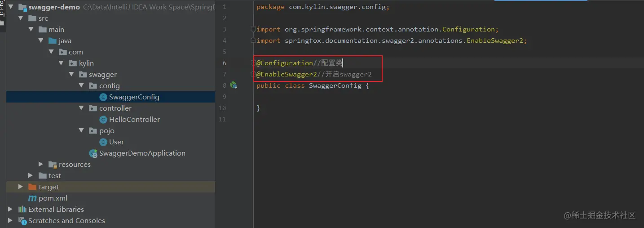Expand the resources folder arrow

point(41,165)
